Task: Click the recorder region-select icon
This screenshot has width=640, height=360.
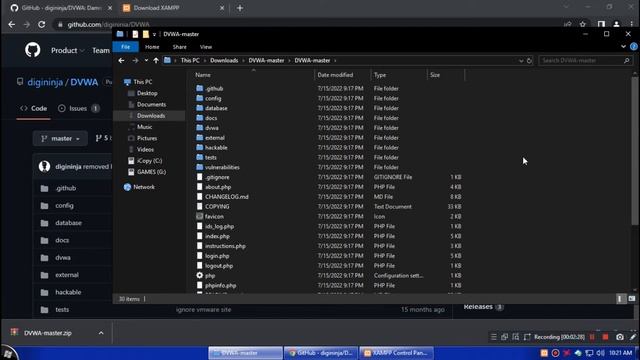Action: coord(516,337)
